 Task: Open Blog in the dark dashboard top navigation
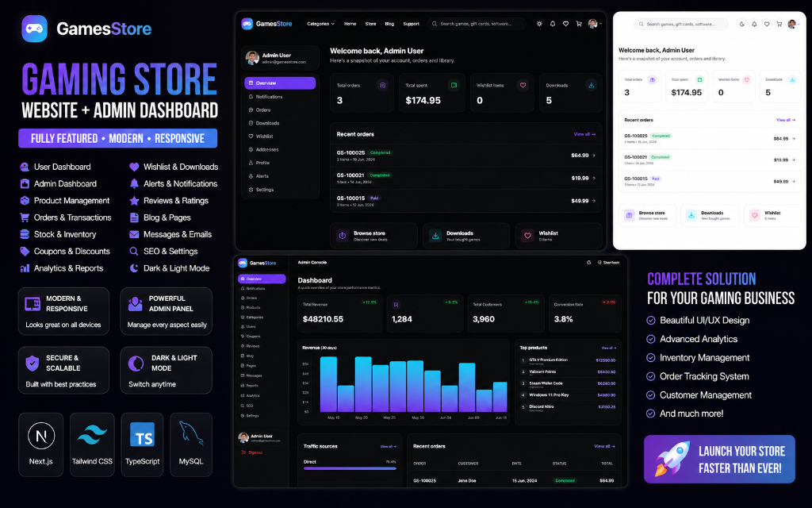389,24
